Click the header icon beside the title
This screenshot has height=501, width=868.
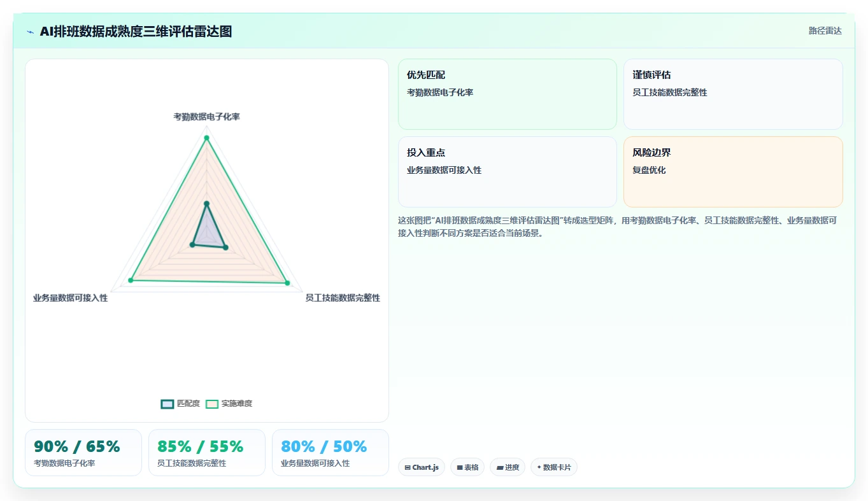pos(31,32)
